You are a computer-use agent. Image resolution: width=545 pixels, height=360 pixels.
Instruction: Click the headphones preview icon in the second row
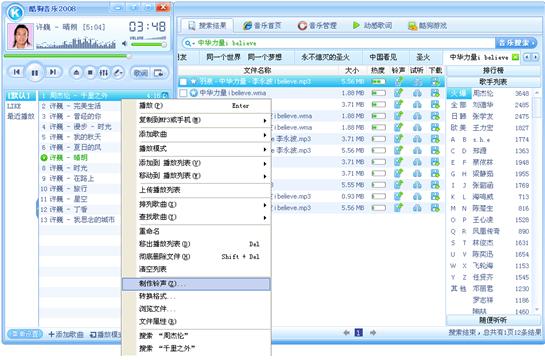(417, 93)
